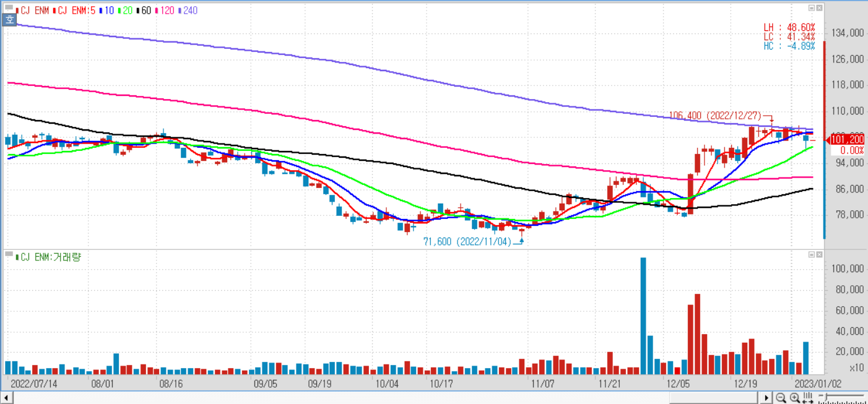The image size is (868, 404).
Task: Click the 10/17 date label
Action: tap(440, 384)
